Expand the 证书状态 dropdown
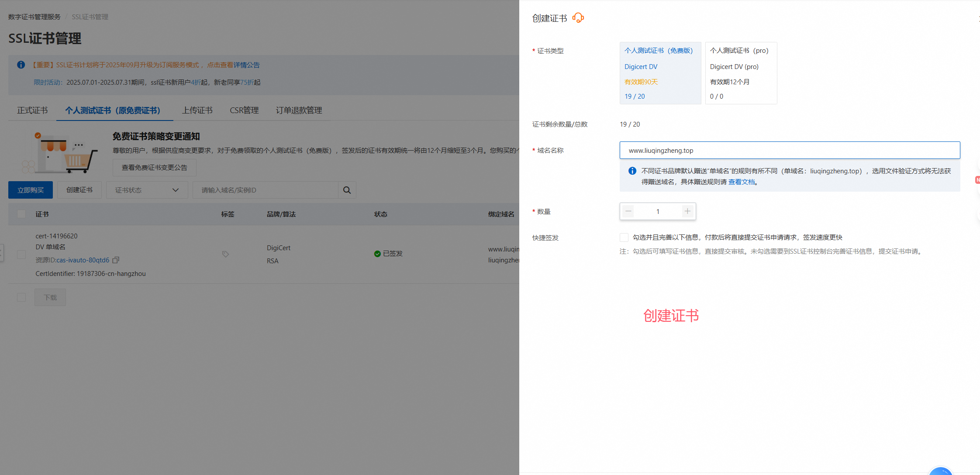980x475 pixels. pos(147,190)
